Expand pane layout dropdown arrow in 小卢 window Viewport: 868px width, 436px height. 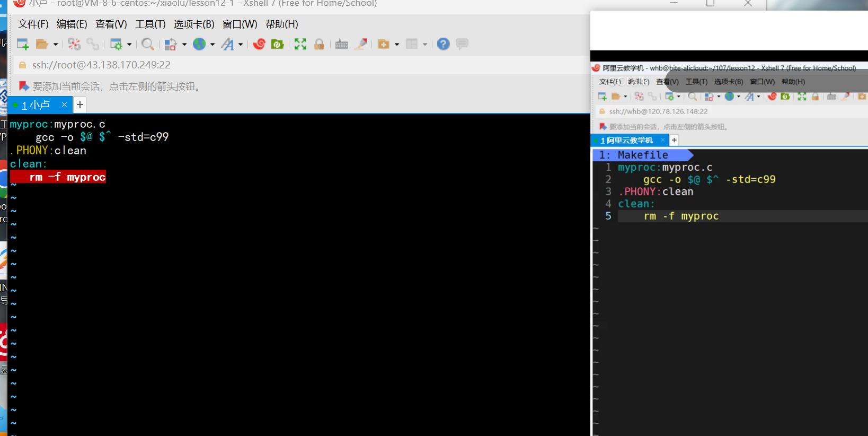tap(425, 45)
